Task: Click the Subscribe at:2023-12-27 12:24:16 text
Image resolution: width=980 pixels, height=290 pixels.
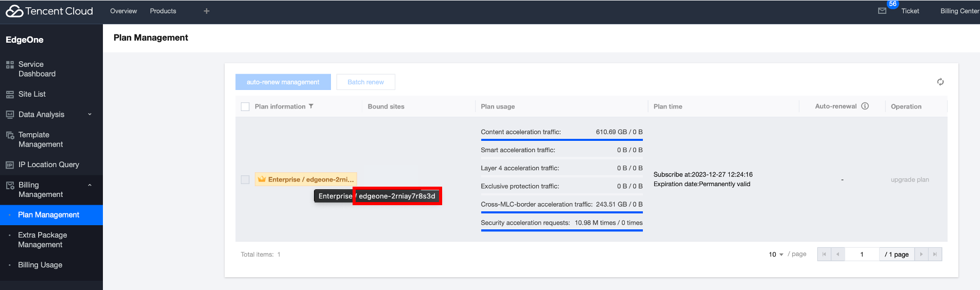Action: pos(703,175)
